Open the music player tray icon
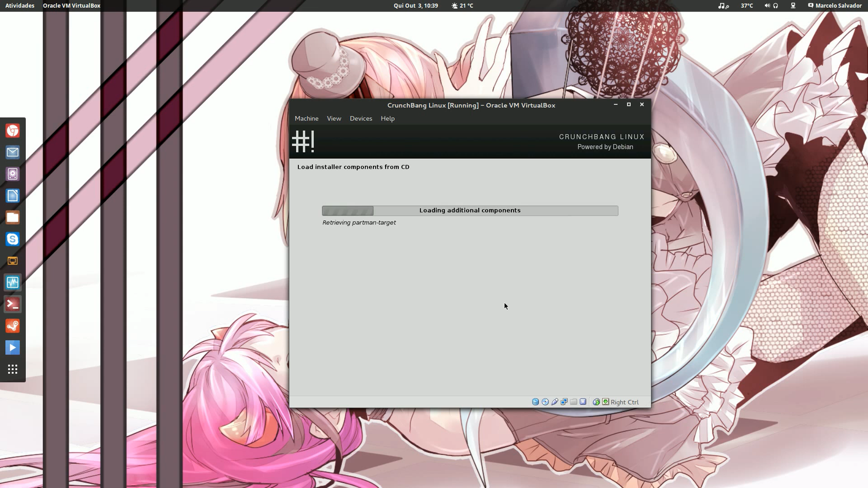Viewport: 868px width, 488px height. tap(723, 6)
